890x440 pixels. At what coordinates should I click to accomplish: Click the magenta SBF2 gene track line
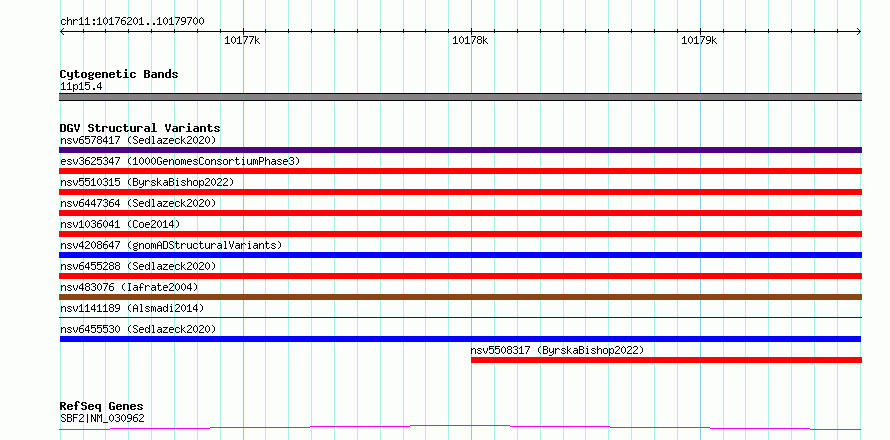[460, 427]
